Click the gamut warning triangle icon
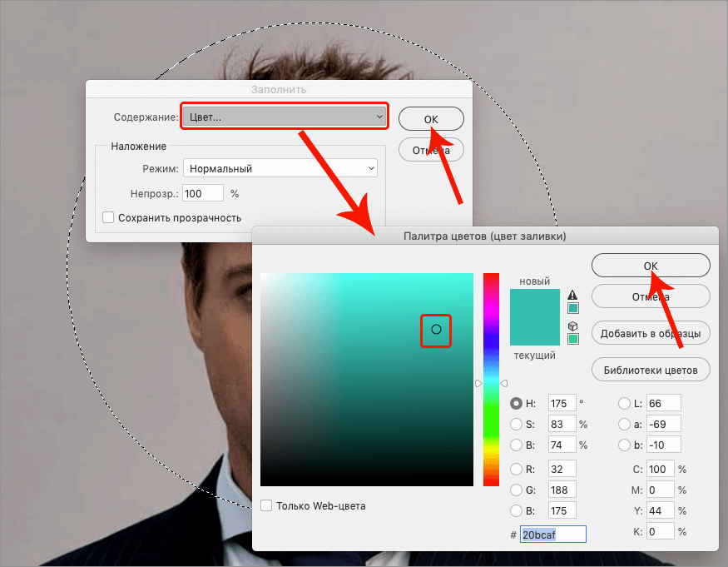The height and width of the screenshot is (567, 728). [x=572, y=295]
